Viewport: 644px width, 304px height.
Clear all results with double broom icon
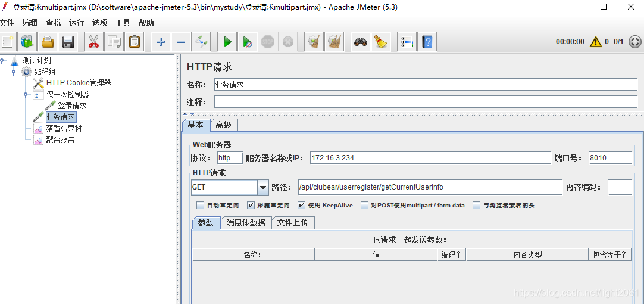[x=334, y=42]
